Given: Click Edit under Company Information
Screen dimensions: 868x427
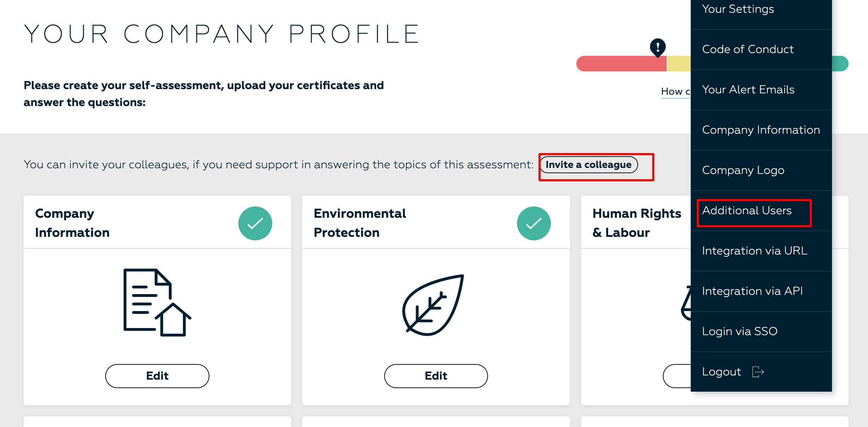Looking at the screenshot, I should (157, 376).
